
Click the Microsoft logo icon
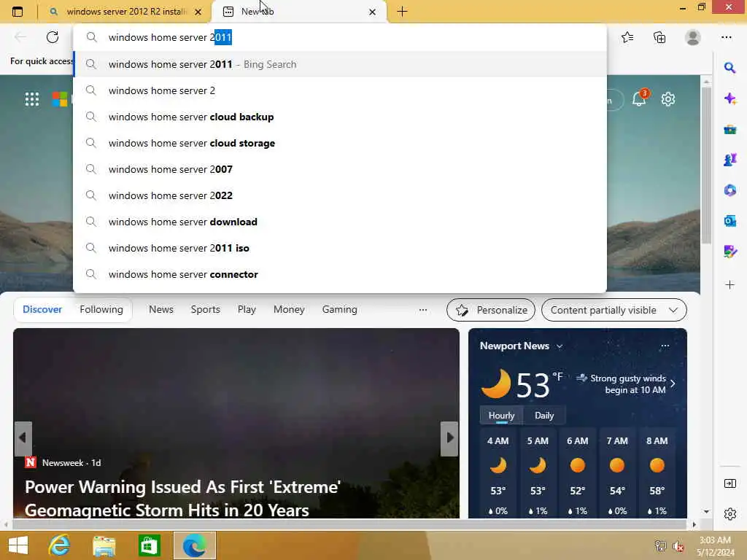click(60, 99)
